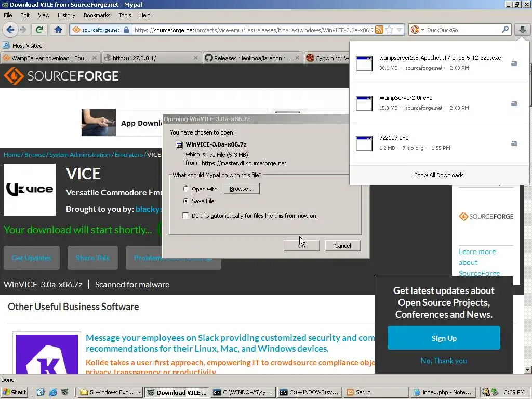Select the Save File radio button
The width and height of the screenshot is (532, 399).
click(x=185, y=201)
